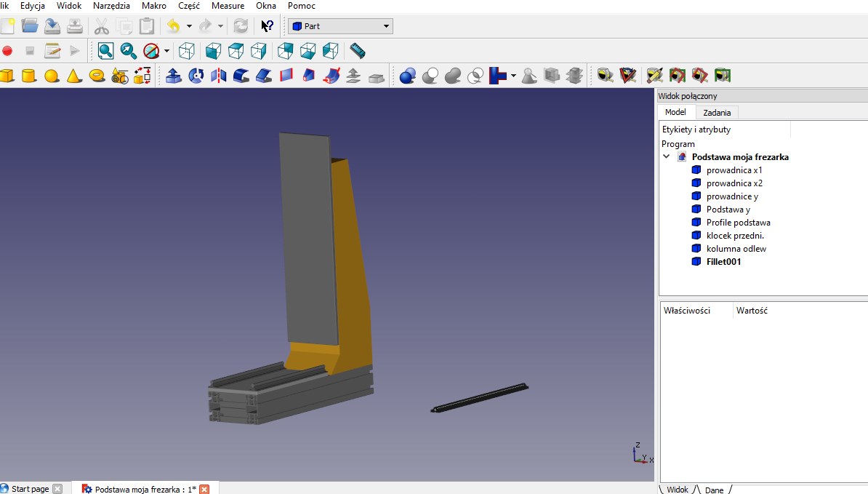The width and height of the screenshot is (868, 494).
Task: Fit all content with the zoom-fit icon
Action: (105, 51)
